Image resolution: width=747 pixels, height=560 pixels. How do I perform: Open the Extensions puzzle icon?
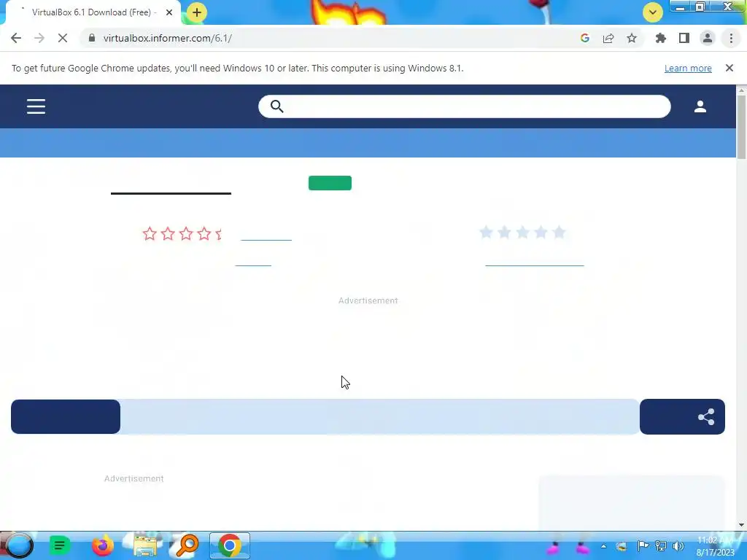(x=660, y=38)
